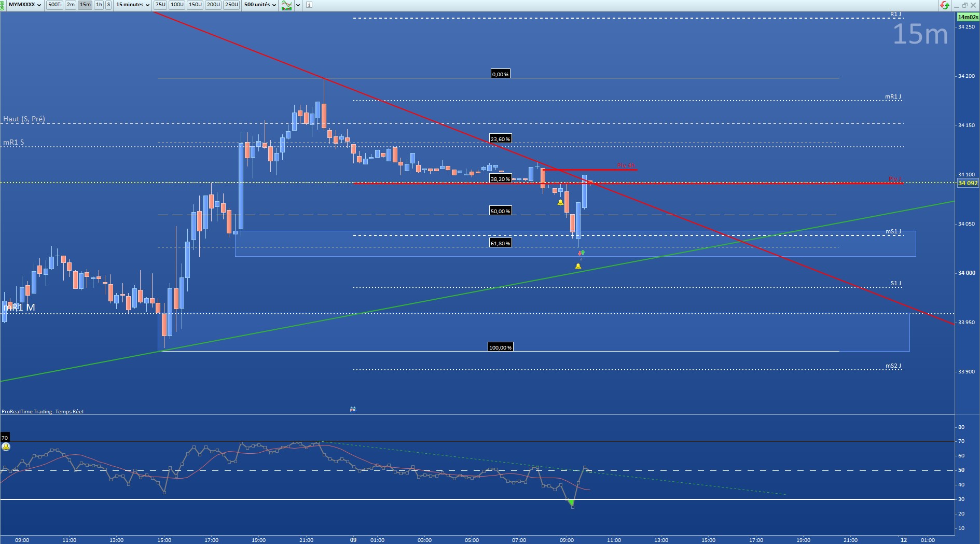Toggle the 2m timeframe button

71,5
